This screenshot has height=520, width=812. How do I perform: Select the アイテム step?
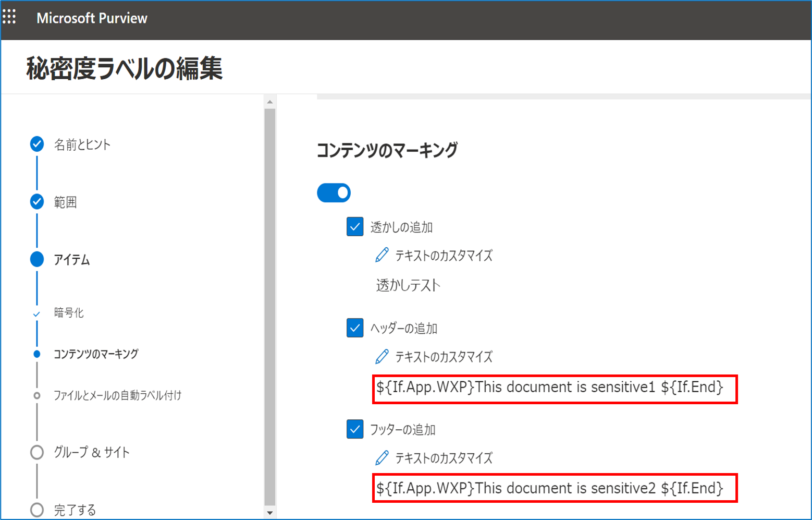(x=72, y=260)
